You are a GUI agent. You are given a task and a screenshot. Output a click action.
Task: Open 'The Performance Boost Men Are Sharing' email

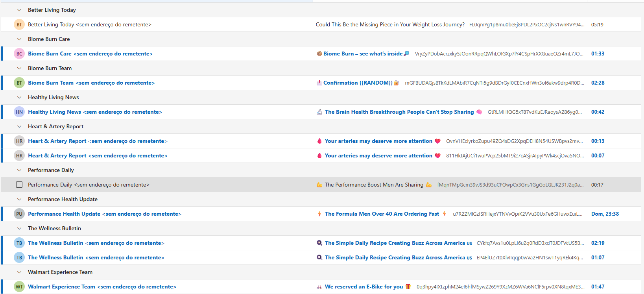374,185
